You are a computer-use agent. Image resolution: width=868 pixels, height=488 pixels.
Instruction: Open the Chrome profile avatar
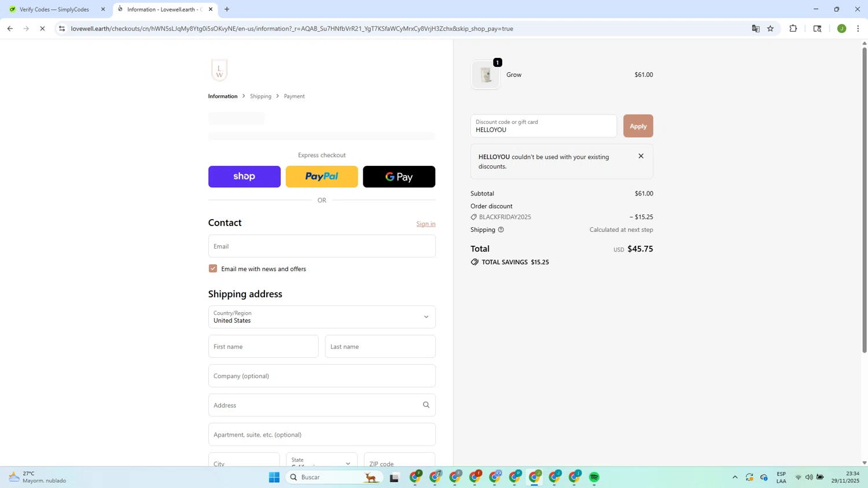(x=841, y=28)
